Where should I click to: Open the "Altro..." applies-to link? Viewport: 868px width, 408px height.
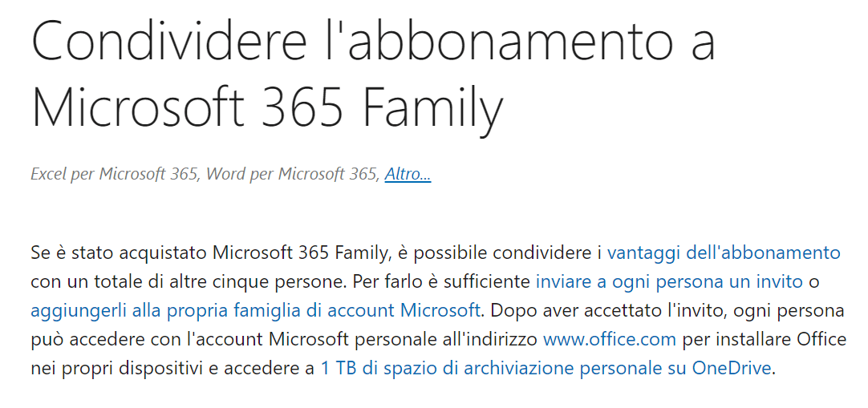pos(408,174)
